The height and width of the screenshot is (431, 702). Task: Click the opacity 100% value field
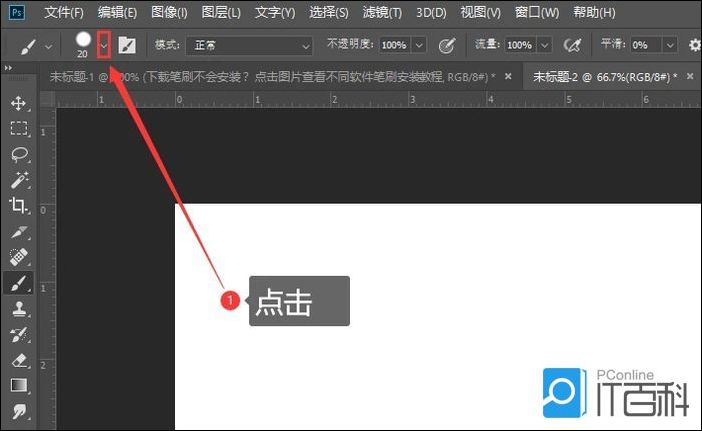coord(394,45)
